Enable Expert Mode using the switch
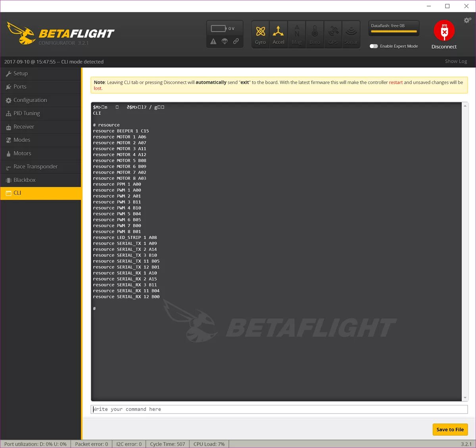476x448 pixels. pos(373,46)
